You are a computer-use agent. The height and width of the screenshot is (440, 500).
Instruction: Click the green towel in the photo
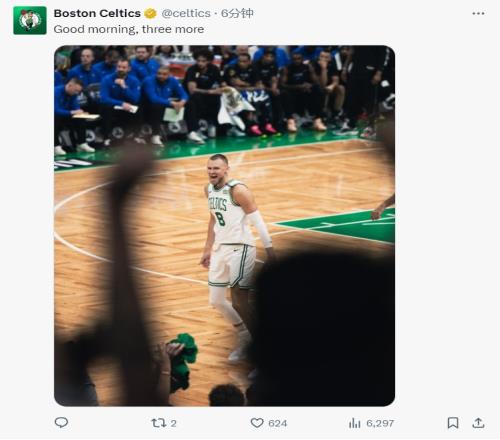click(x=182, y=362)
